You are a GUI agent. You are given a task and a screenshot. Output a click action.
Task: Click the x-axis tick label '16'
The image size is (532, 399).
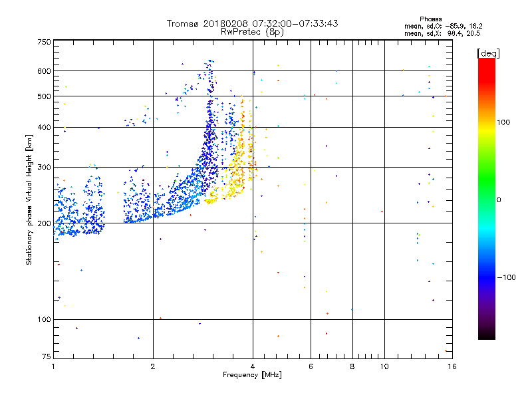coord(452,366)
